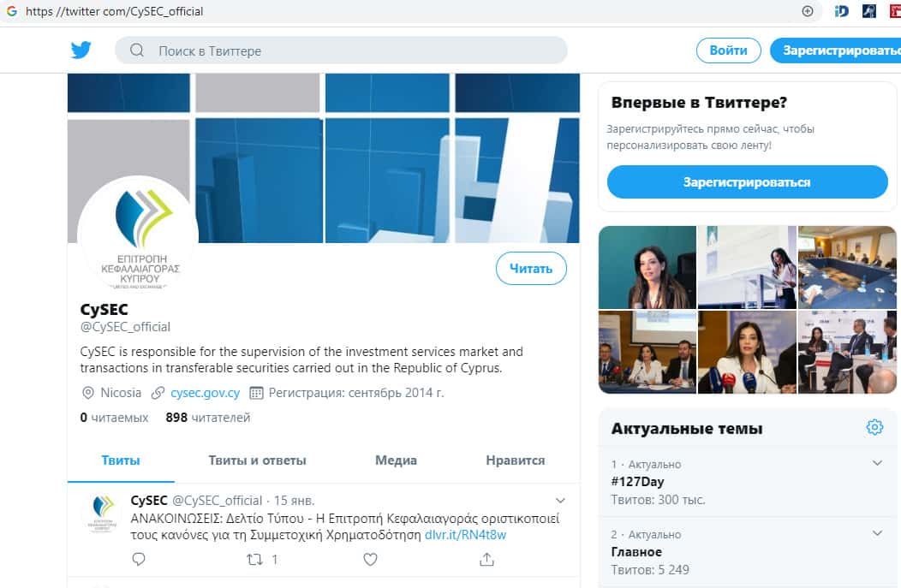Open the tweet's chevron dropdown menu
This screenshot has height=588, width=901.
[560, 501]
